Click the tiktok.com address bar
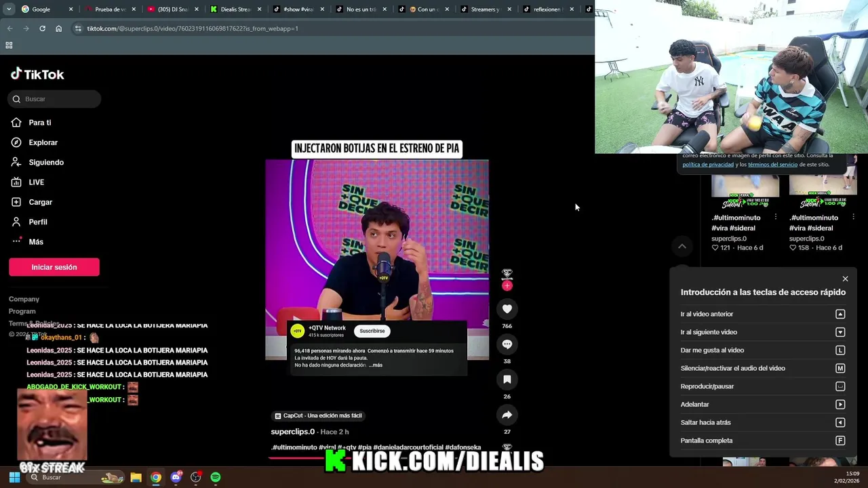 coord(332,28)
